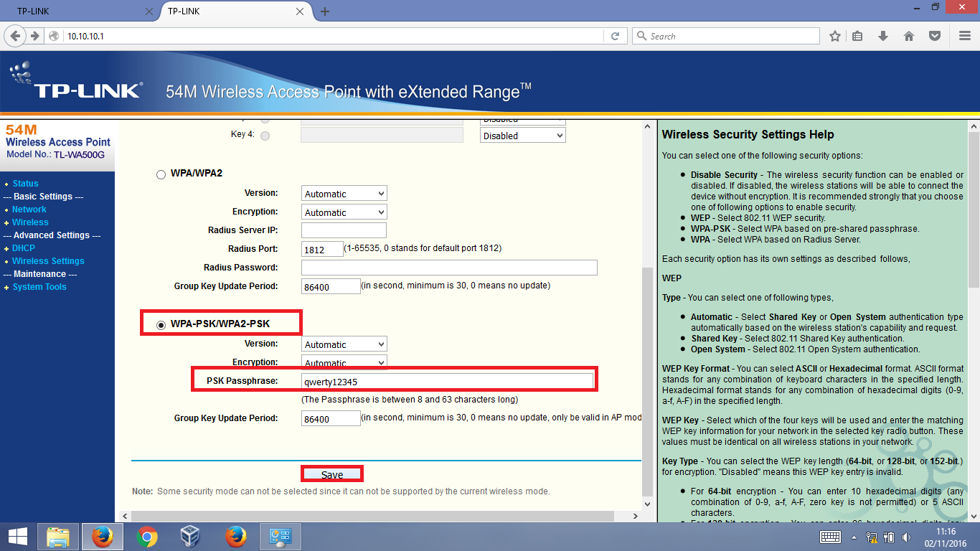Open Encryption dropdown under WPA-PSK/WPA2-PSK
Viewport: 980px width, 551px height.
344,362
